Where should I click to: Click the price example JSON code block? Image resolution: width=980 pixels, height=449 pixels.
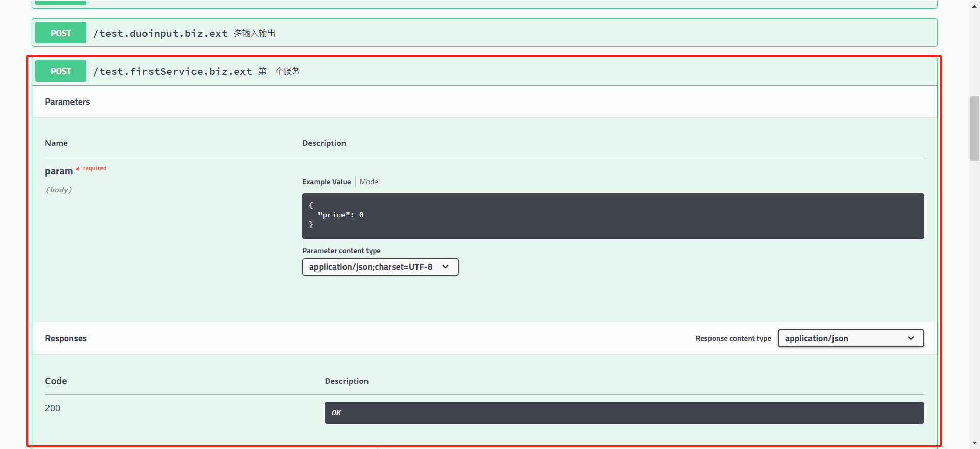612,216
